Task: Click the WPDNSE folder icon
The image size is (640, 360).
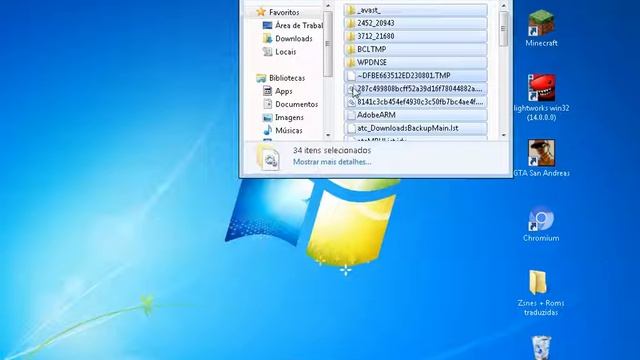Action: coord(351,62)
